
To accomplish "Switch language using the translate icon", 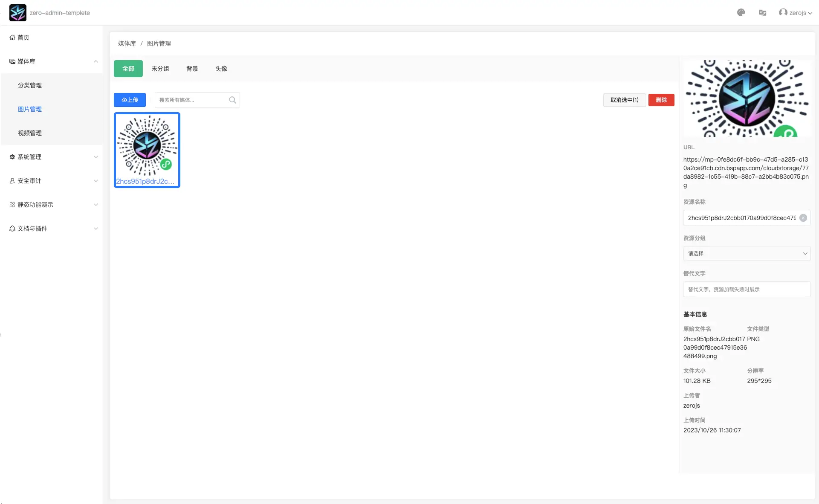I will 763,13.
